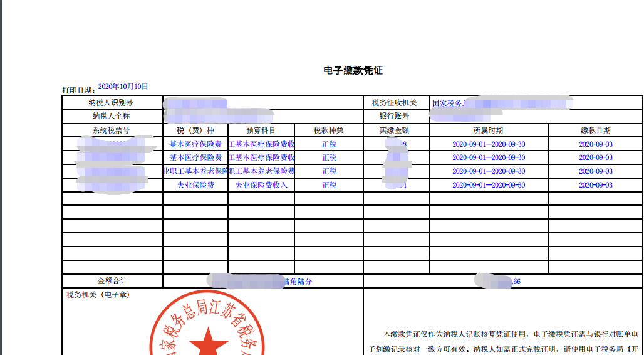Screen dimensions: 644x355
Task: Select the 失业保险费收入 budget subject cell
Action: coord(261,185)
